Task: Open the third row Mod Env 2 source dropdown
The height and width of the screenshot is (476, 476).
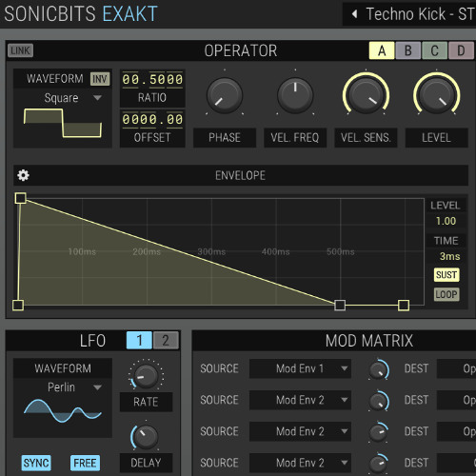Action: tap(300, 431)
